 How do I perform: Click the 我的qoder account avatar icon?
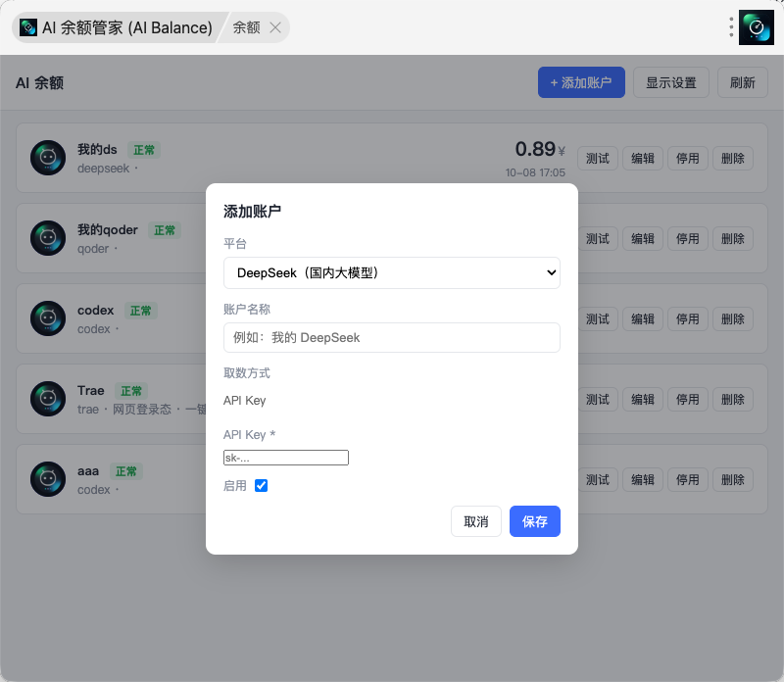(x=48, y=238)
